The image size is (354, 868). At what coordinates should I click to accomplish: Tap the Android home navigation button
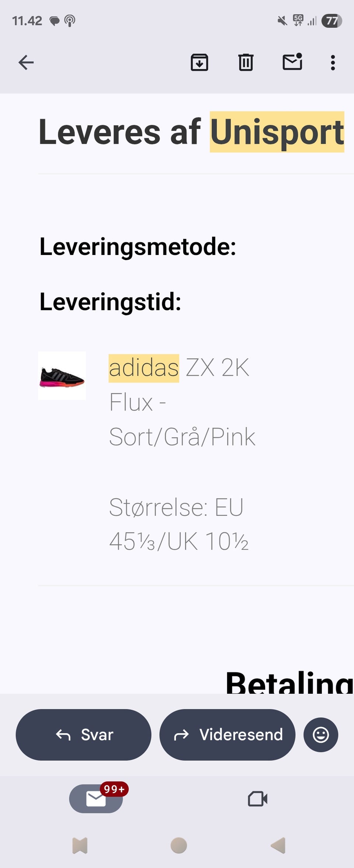[179, 845]
